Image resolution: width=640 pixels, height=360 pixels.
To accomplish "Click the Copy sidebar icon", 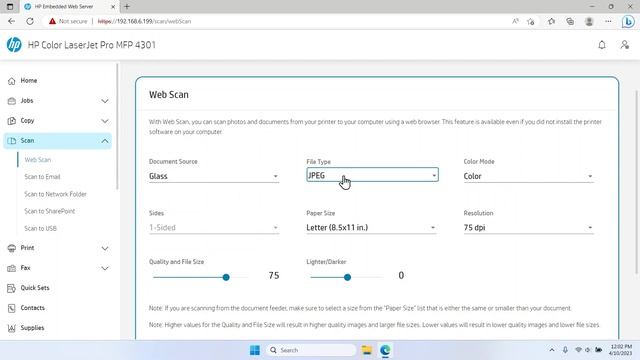I will (11, 121).
